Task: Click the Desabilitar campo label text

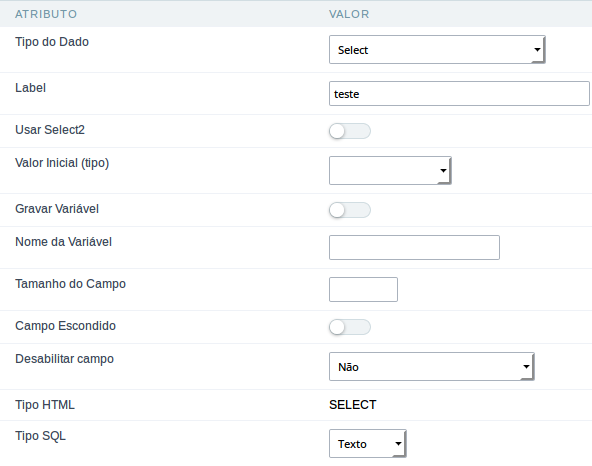Action: tap(65, 359)
